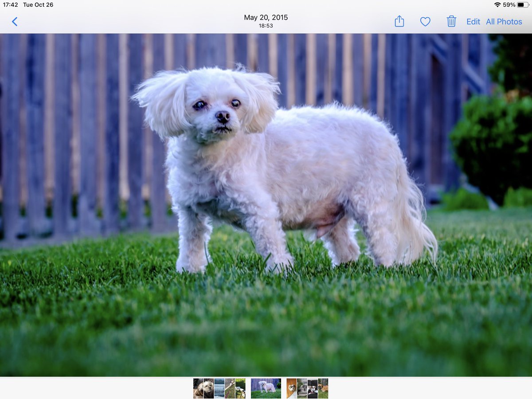The height and width of the screenshot is (399, 532).
Task: Tap the battery indicator in the status bar
Action: click(x=523, y=5)
